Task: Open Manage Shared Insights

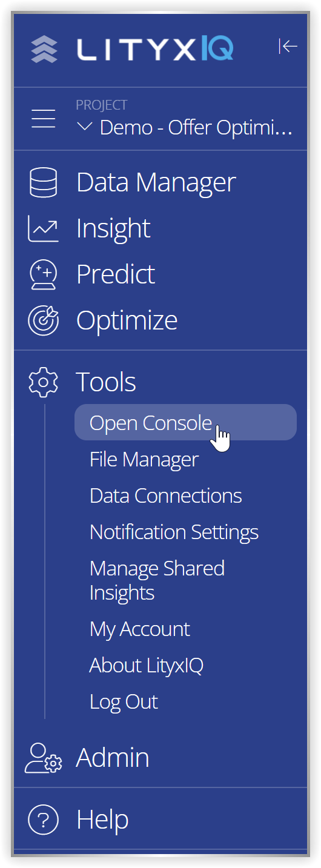Action: 157,580
